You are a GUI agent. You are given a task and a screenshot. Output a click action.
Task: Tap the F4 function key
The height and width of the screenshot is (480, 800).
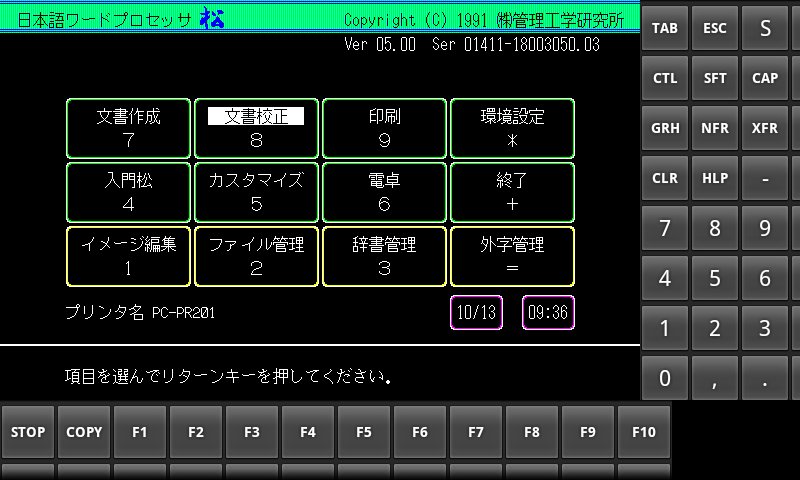click(308, 432)
